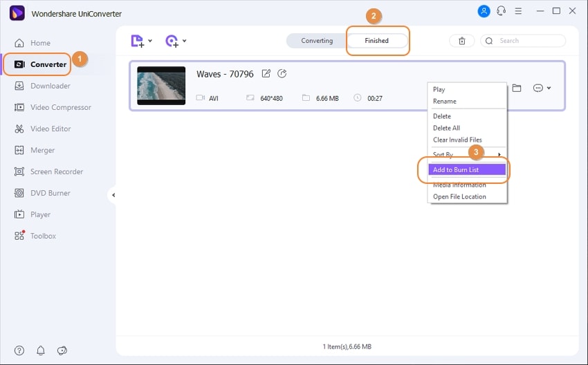Open the Toolbox sidebar item
588x365 pixels.
pyautogui.click(x=35, y=236)
